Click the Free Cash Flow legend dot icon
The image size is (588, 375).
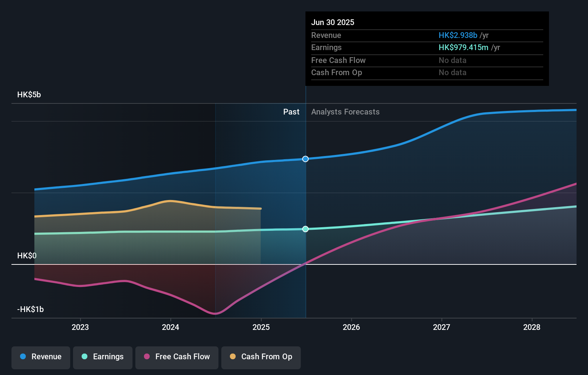146,357
